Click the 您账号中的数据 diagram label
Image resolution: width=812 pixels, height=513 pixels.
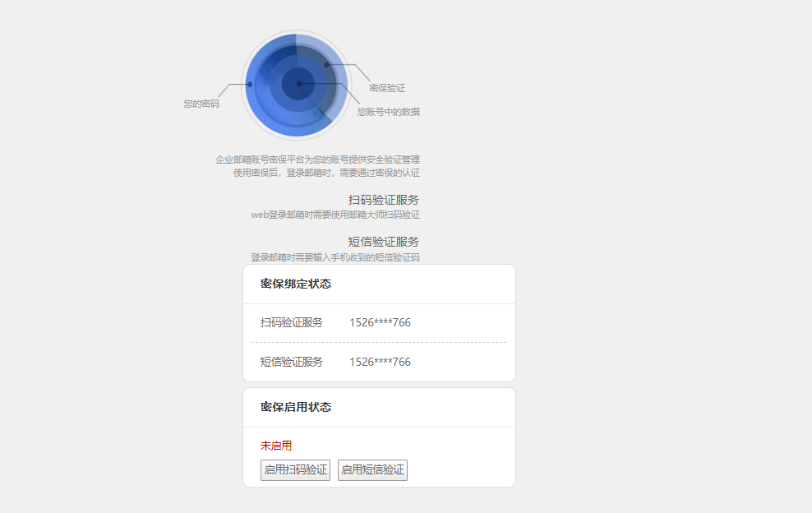click(389, 112)
